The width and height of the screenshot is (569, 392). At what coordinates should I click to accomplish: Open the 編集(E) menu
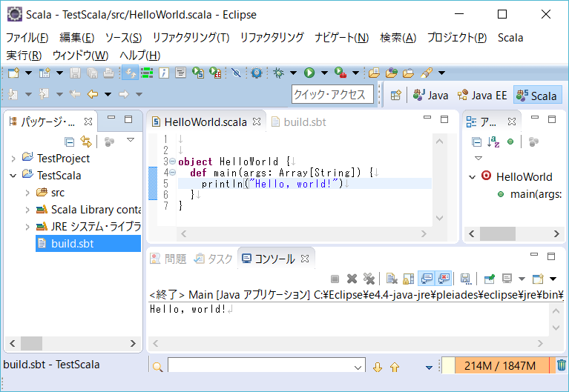(x=77, y=38)
